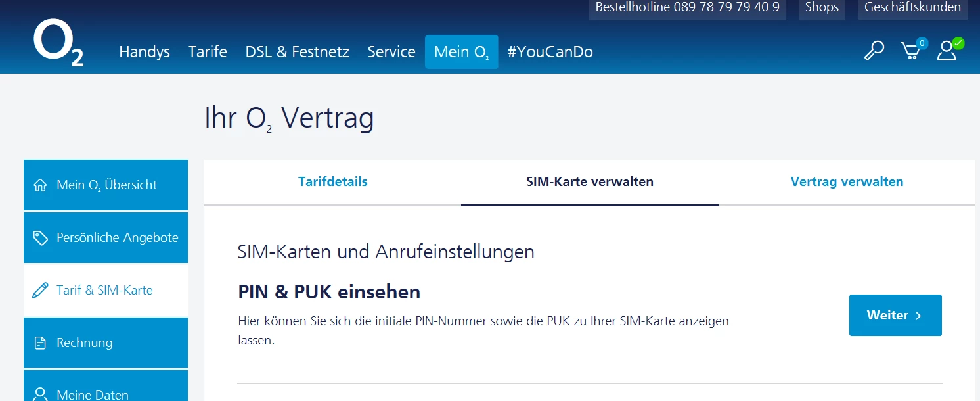Viewport: 980px width, 401px height.
Task: Select the Mein O2 menu item
Action: point(462,52)
